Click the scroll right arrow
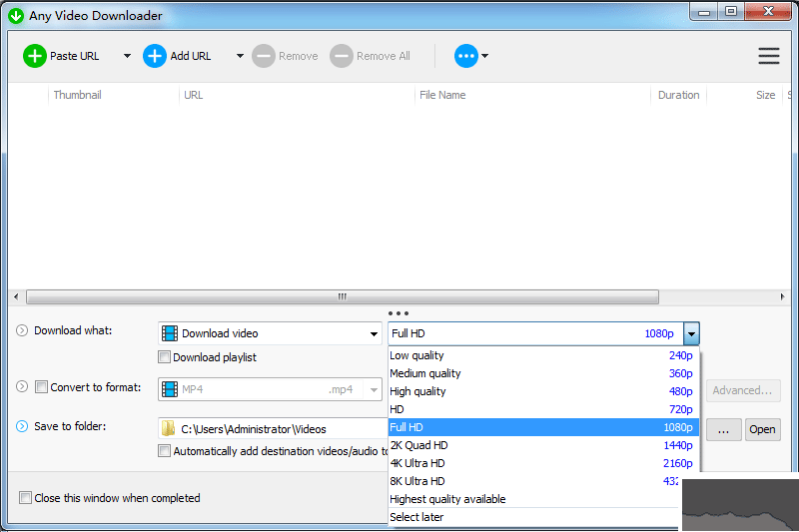The width and height of the screenshot is (799, 532). coord(783,296)
